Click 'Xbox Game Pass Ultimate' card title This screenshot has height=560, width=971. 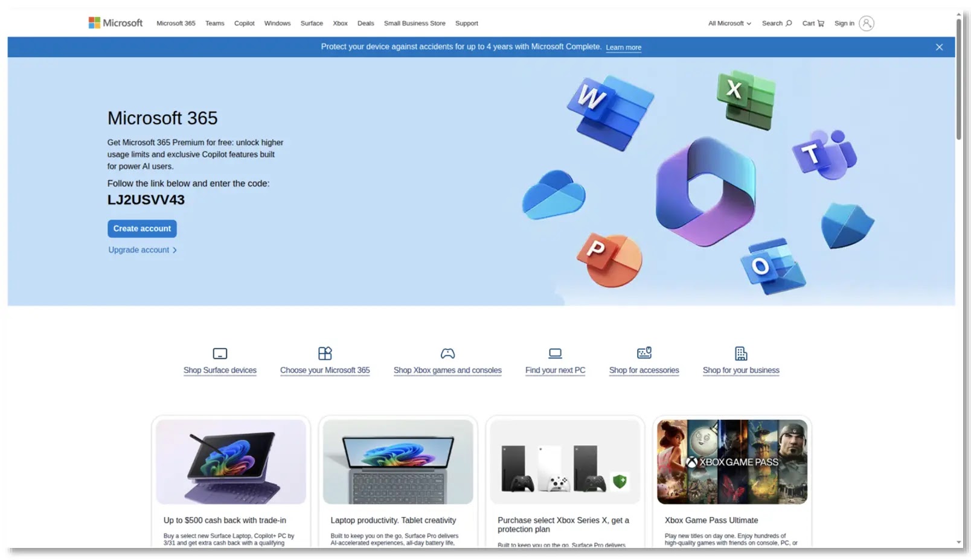711,520
